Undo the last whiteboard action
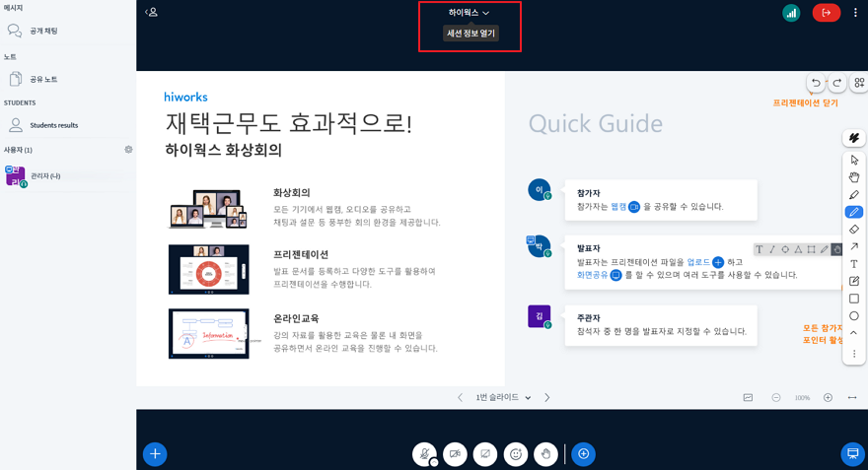 tap(816, 83)
